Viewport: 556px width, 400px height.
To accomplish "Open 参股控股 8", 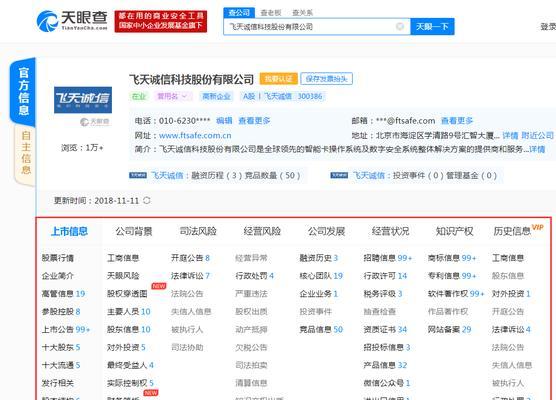I will 61,311.
